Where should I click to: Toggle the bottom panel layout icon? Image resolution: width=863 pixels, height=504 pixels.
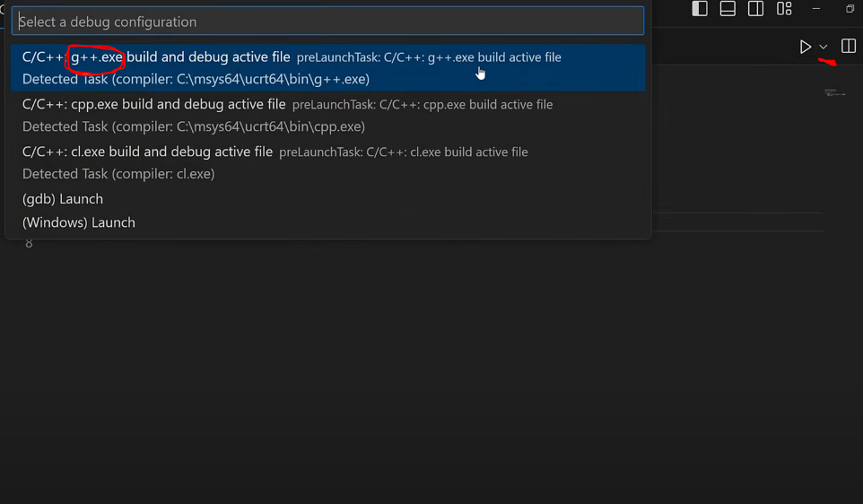click(728, 9)
